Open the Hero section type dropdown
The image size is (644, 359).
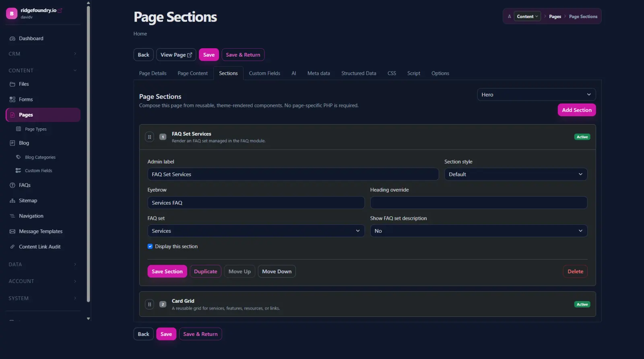(x=537, y=94)
